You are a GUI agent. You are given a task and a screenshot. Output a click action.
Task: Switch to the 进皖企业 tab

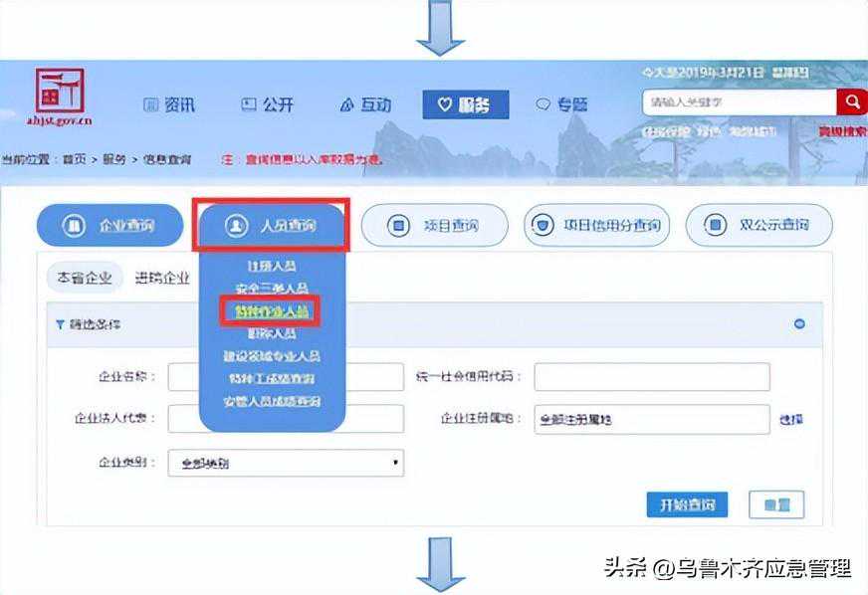(162, 278)
